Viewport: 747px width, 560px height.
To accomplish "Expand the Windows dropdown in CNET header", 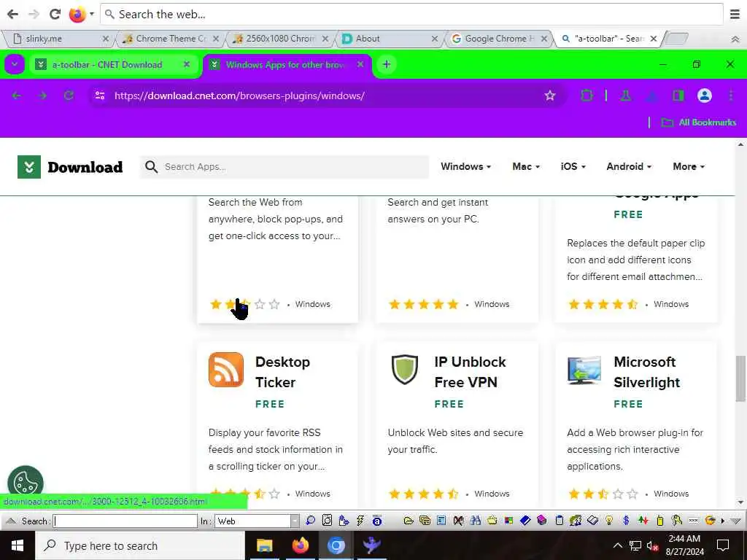I will (466, 166).
